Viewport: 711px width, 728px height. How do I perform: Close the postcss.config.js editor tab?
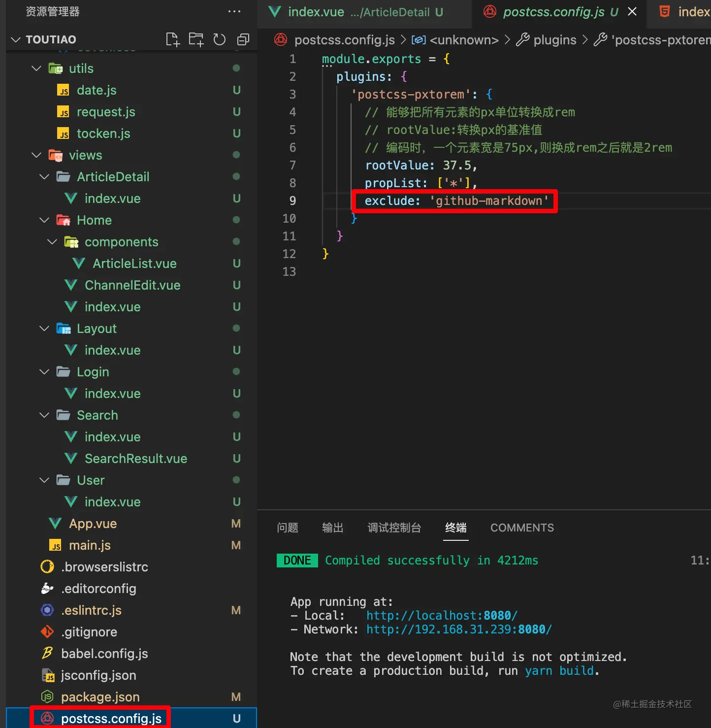pyautogui.click(x=632, y=11)
